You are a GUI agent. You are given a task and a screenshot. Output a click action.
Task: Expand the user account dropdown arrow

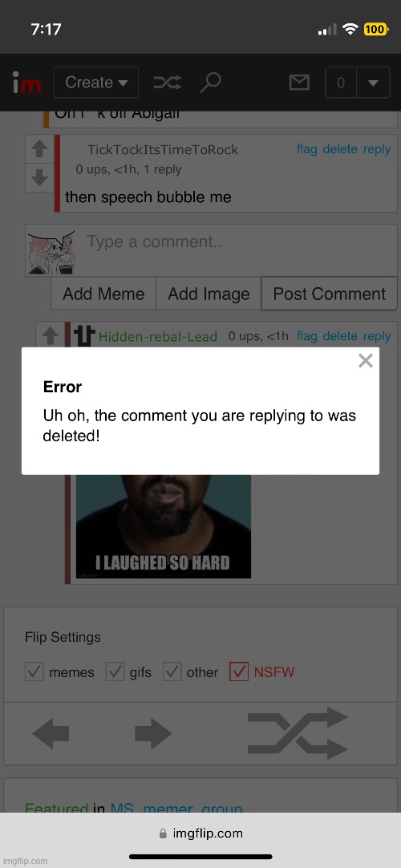click(x=373, y=83)
